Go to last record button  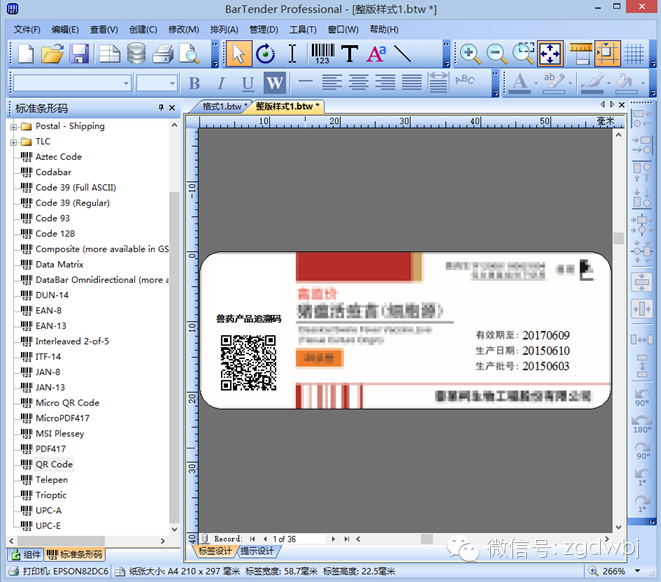click(x=347, y=539)
